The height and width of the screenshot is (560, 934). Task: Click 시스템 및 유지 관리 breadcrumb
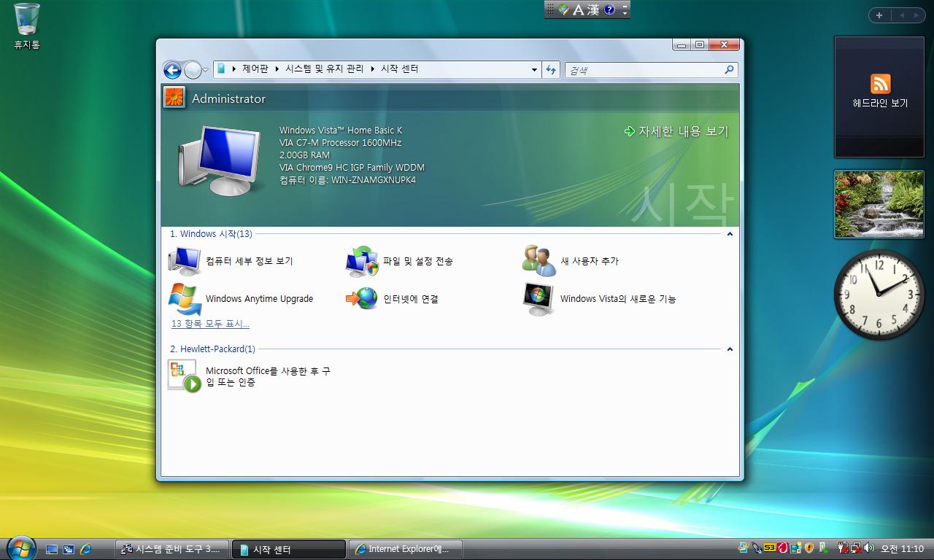coord(324,69)
